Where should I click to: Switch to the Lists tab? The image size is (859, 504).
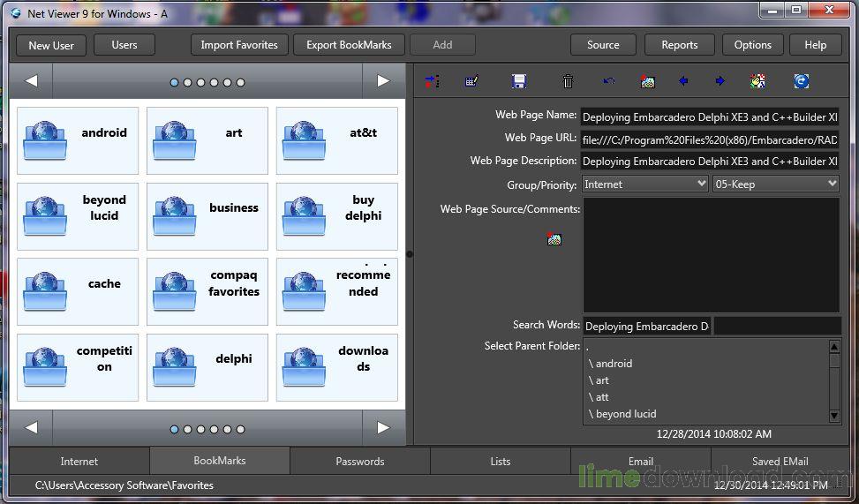coord(501,461)
